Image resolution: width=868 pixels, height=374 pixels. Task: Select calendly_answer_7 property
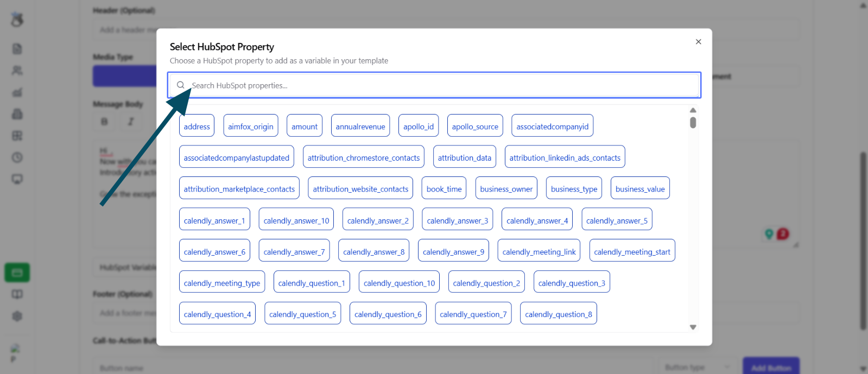pyautogui.click(x=294, y=251)
